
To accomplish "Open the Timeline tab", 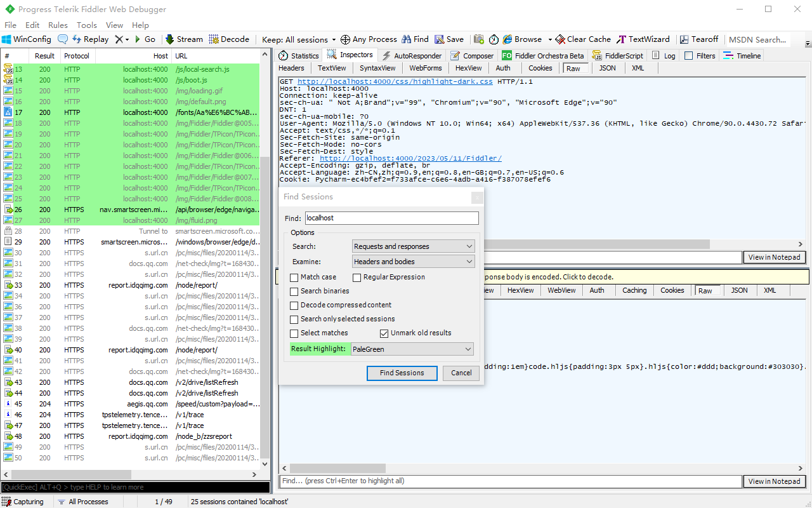I will (x=742, y=56).
